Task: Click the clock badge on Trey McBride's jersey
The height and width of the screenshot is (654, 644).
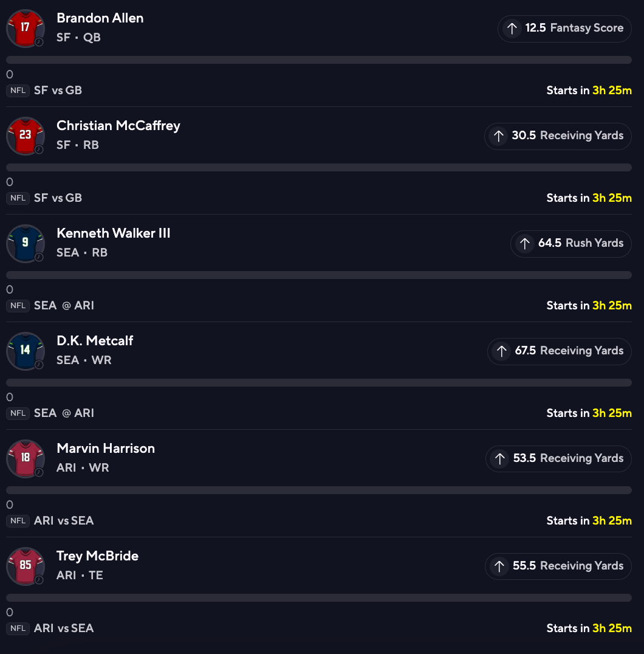Action: click(x=39, y=580)
